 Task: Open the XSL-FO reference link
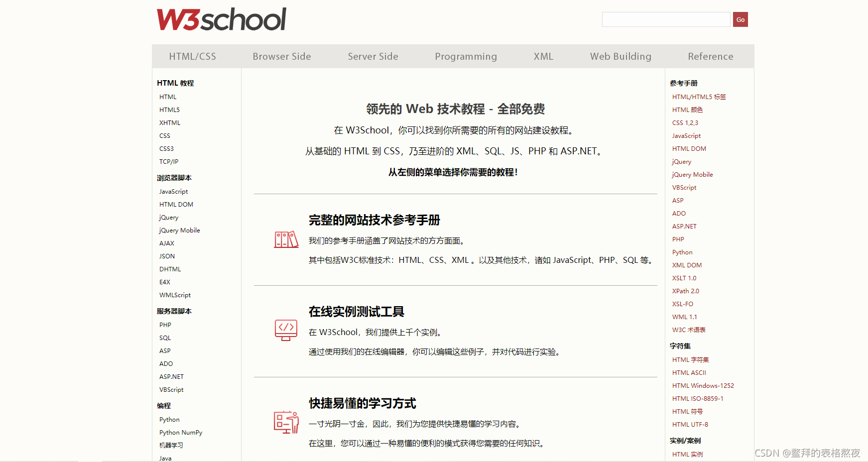(x=683, y=304)
